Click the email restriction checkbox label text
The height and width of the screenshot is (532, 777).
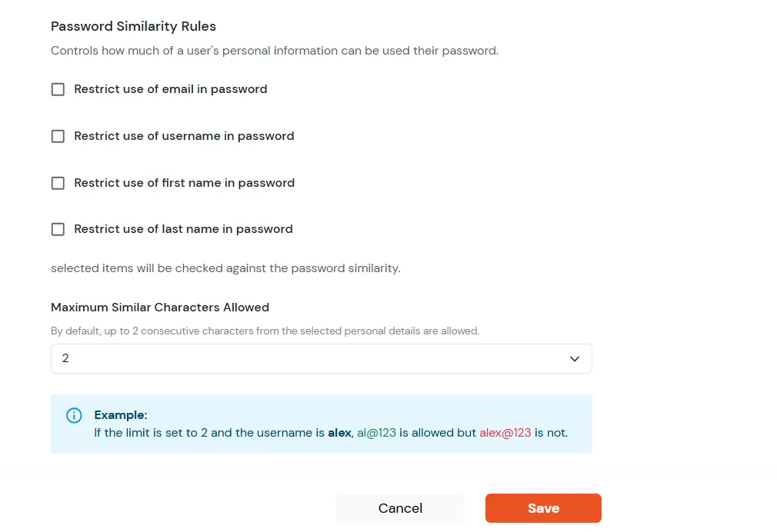pyautogui.click(x=170, y=89)
